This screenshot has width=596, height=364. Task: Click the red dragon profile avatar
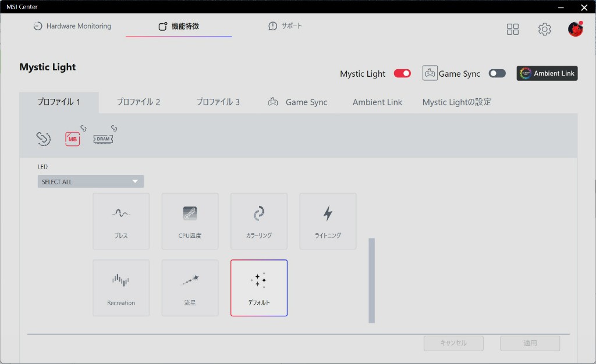point(575,29)
